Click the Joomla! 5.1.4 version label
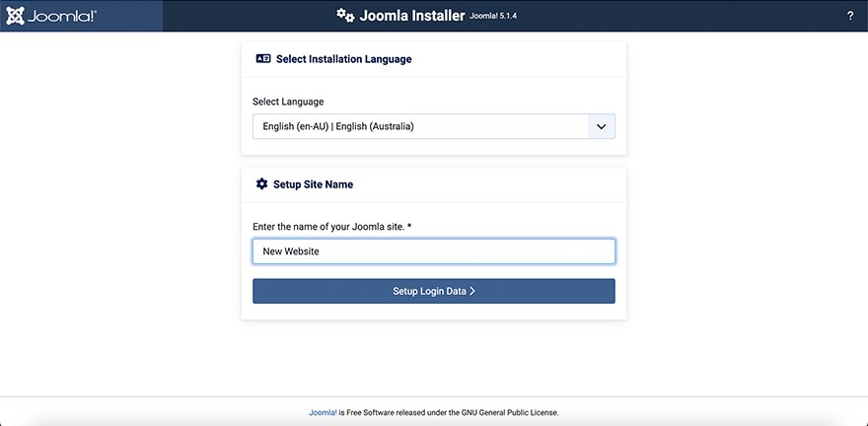The image size is (868, 426). pyautogui.click(x=493, y=16)
